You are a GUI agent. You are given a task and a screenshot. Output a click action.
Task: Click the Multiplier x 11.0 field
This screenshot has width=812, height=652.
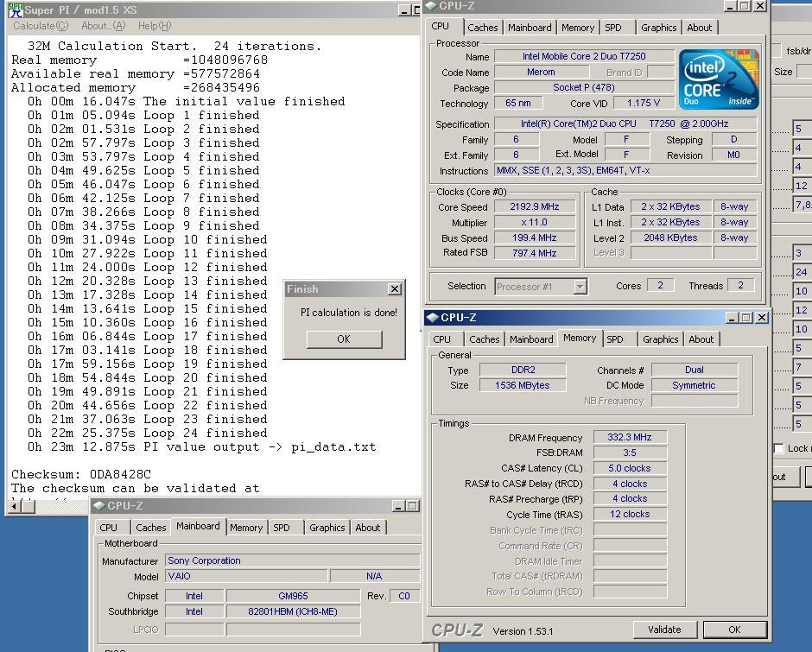coord(535,222)
